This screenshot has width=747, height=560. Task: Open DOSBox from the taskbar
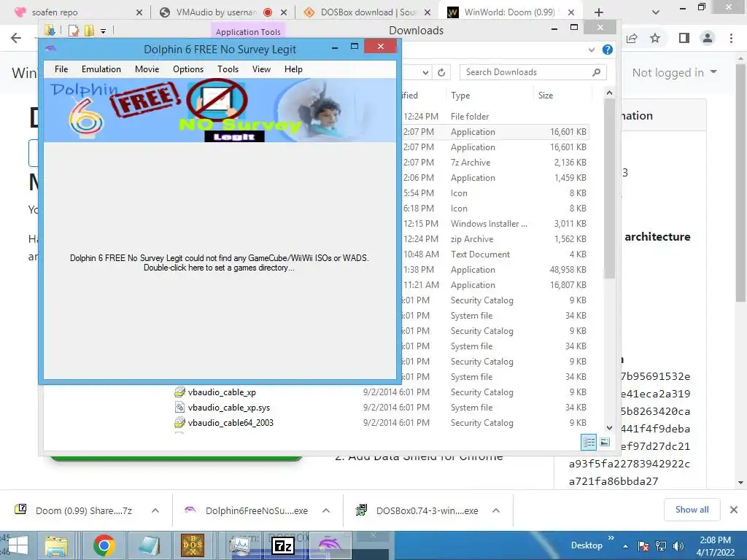[x=193, y=545]
